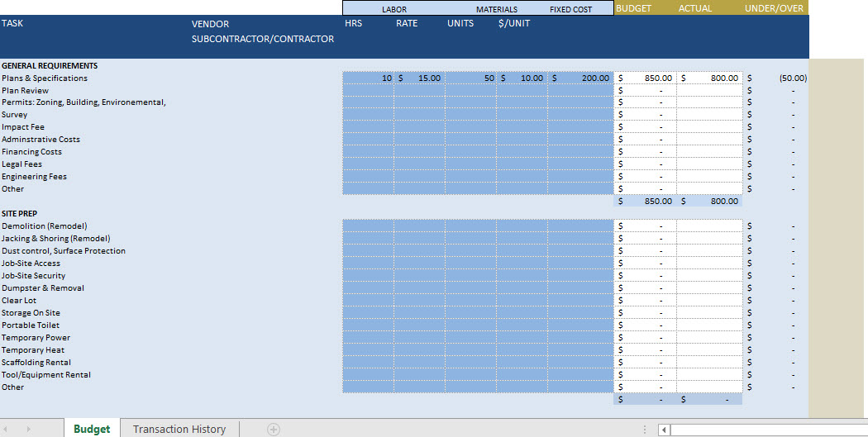This screenshot has width=868, height=437.
Task: Click the horizontal scrollbar left arrow
Action: point(665,430)
